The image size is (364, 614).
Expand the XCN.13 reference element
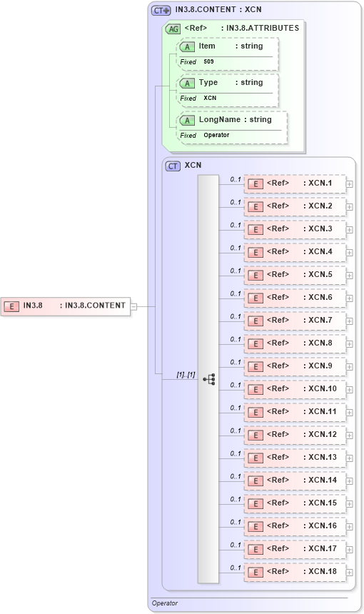click(x=350, y=458)
